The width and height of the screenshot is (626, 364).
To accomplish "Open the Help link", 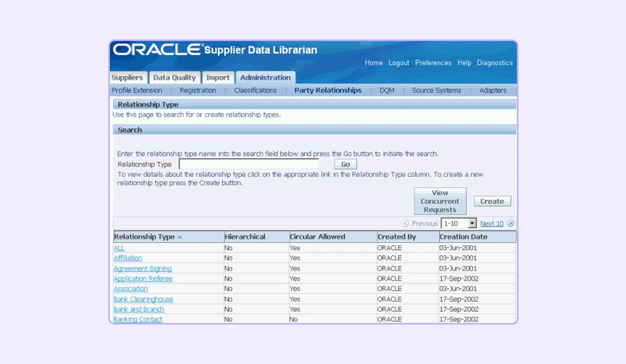I will [x=464, y=63].
